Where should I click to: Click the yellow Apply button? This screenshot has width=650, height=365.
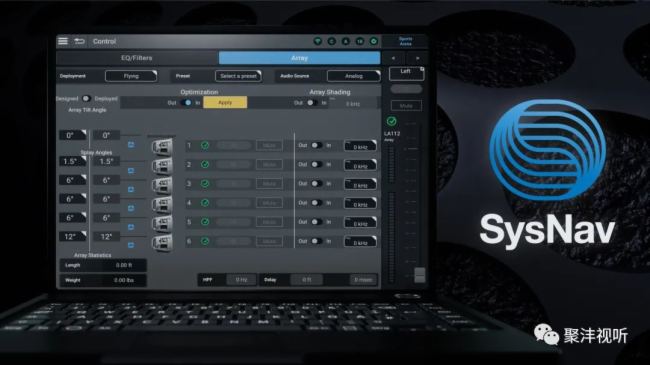click(x=225, y=102)
